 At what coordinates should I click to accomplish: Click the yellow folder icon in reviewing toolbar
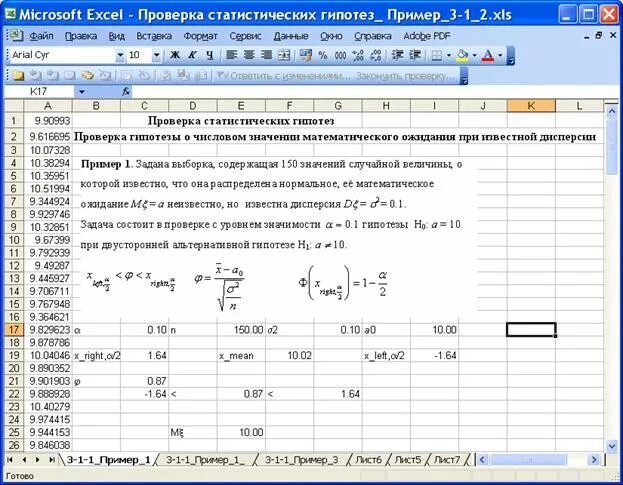[x=17, y=75]
